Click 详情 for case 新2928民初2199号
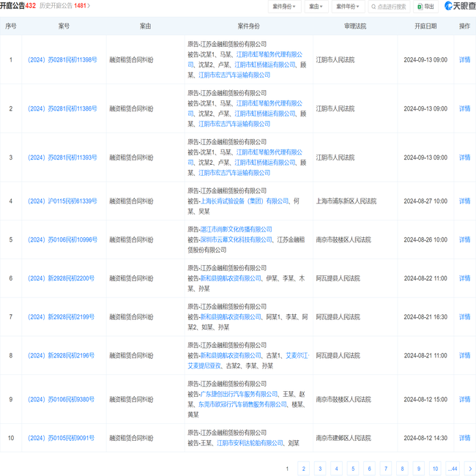Screen dimensions: 476x476 pos(464,317)
